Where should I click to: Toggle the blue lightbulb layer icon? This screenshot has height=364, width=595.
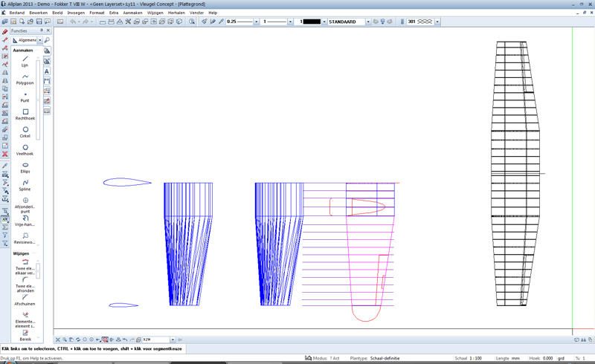382,22
